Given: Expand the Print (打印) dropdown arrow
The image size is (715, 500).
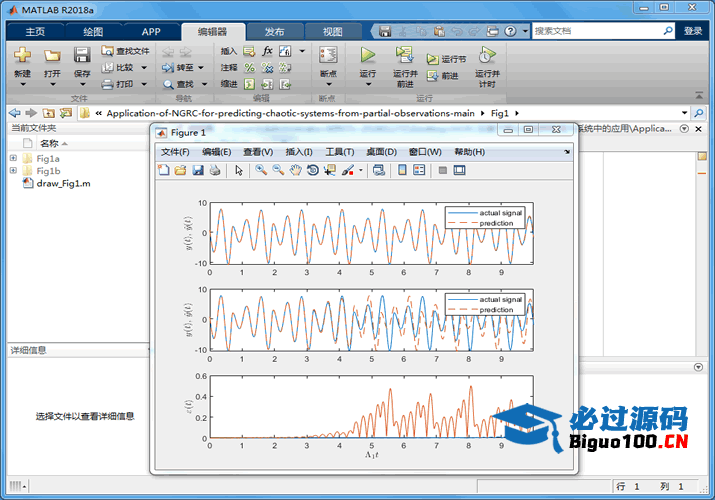Looking at the screenshot, I should click(144, 84).
